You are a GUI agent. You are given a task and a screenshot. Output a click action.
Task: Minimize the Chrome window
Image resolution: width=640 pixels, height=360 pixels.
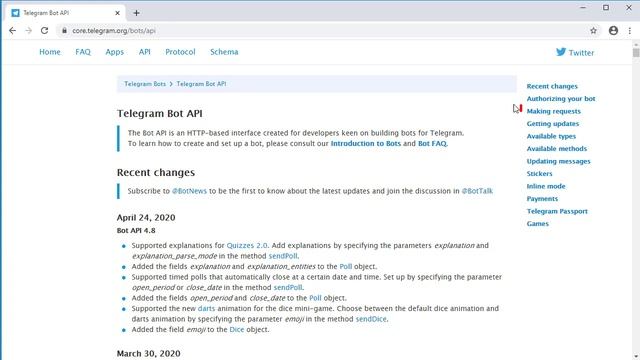(x=583, y=7)
